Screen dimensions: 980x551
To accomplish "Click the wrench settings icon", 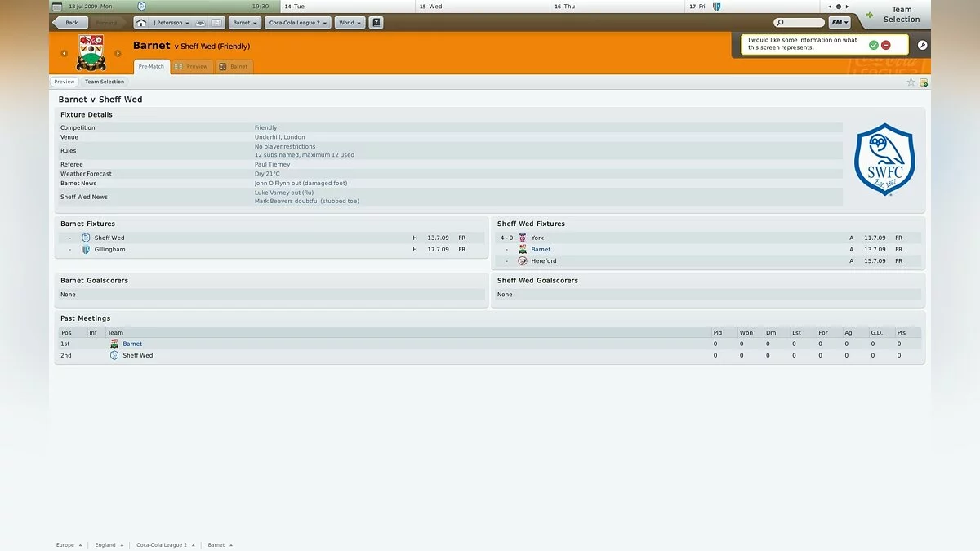I will coord(922,45).
